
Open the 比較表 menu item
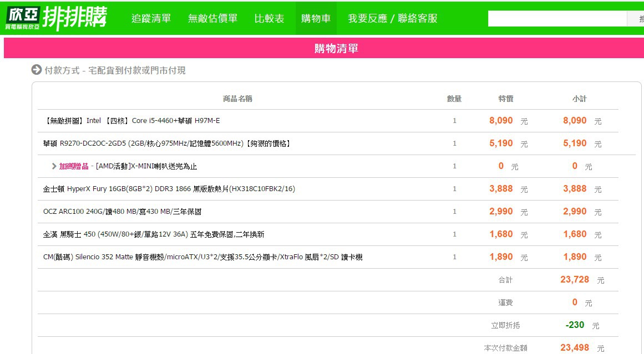(x=269, y=18)
